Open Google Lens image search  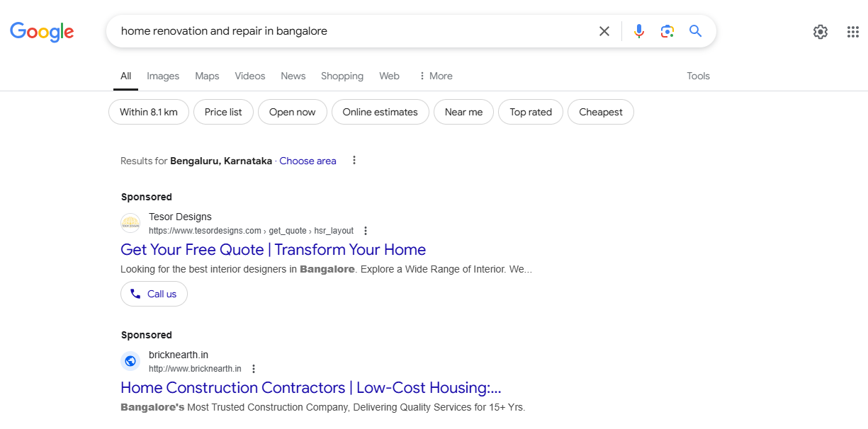click(667, 31)
